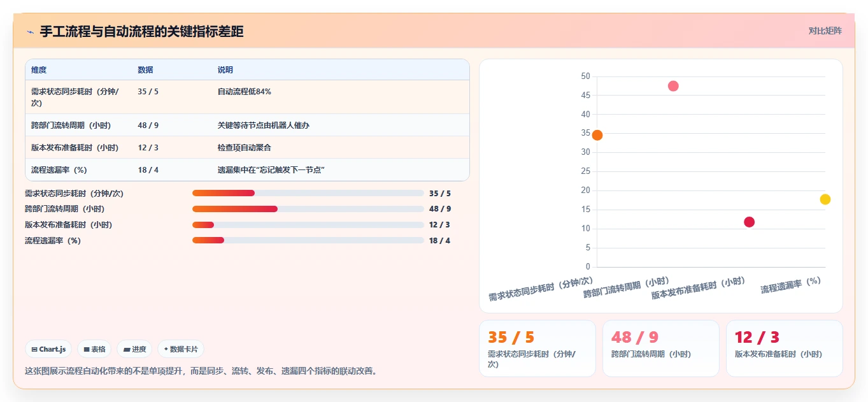Select table cell 检查项自动聚合
Viewport: 868px width, 402px height.
tap(244, 148)
